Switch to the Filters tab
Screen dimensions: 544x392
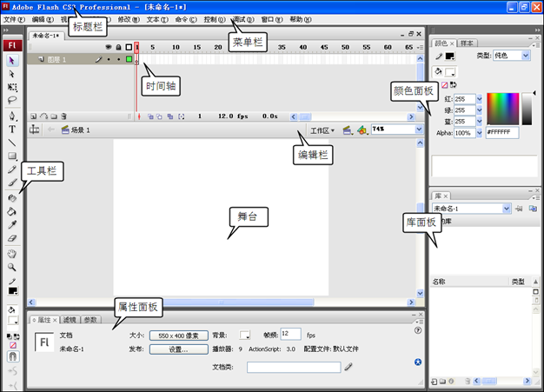70,320
